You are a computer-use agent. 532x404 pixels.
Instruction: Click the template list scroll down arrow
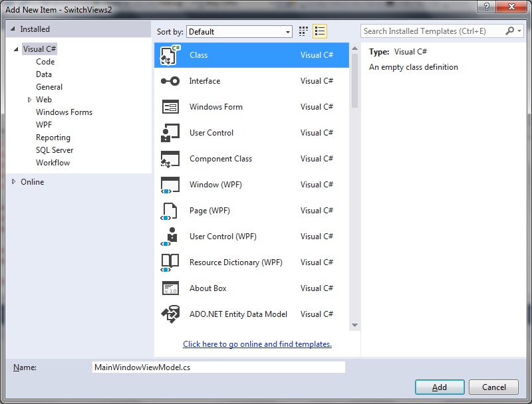click(x=354, y=326)
